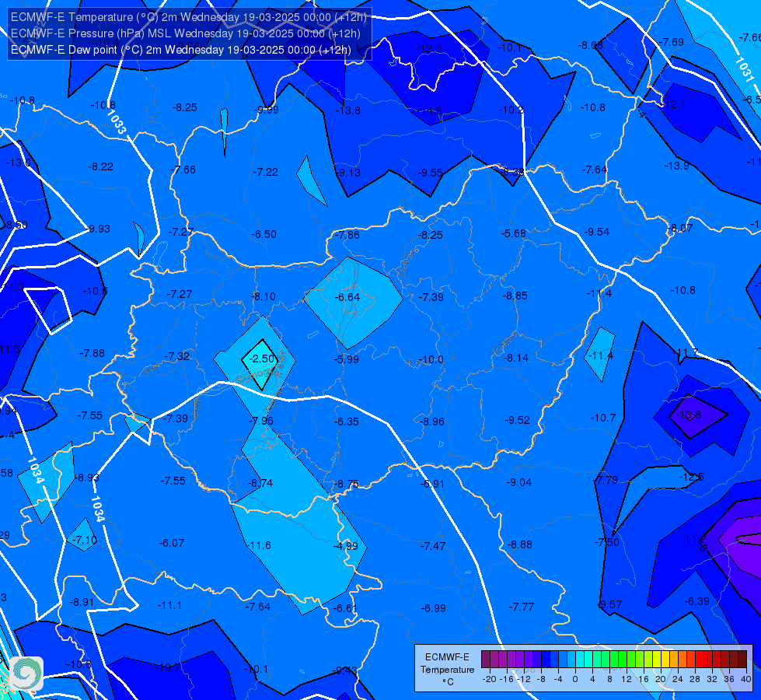This screenshot has width=761, height=700.
Task: Click the -10.0 temperature value
Action: (431, 359)
